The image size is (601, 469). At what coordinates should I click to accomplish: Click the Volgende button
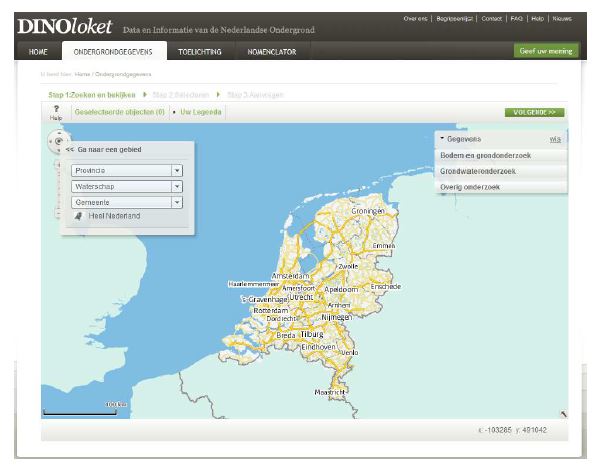coord(535,113)
